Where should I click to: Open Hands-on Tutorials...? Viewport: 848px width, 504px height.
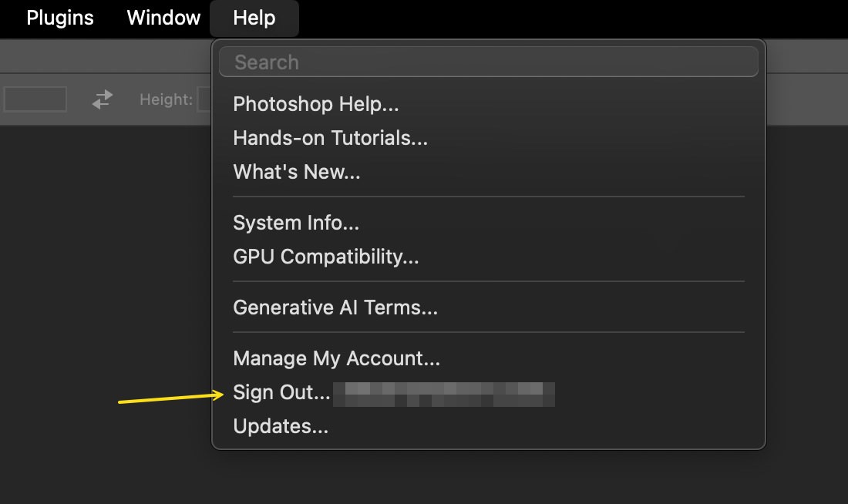[330, 138]
